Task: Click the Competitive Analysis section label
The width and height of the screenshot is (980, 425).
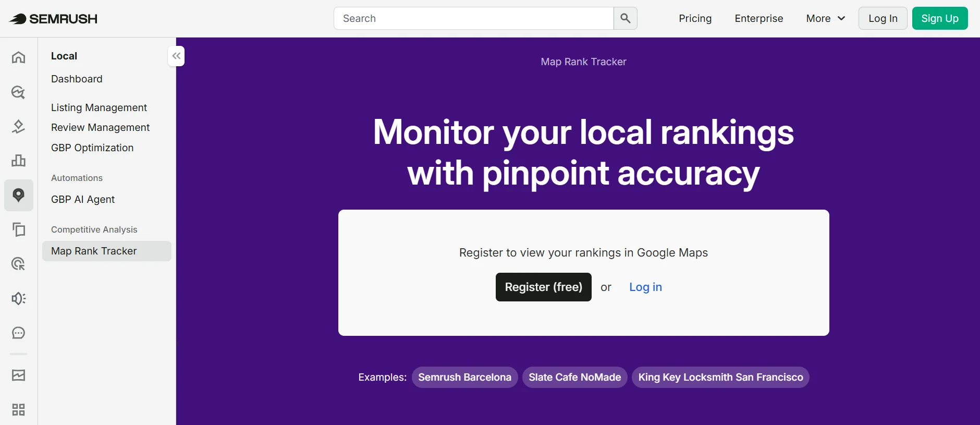Action: (x=94, y=229)
